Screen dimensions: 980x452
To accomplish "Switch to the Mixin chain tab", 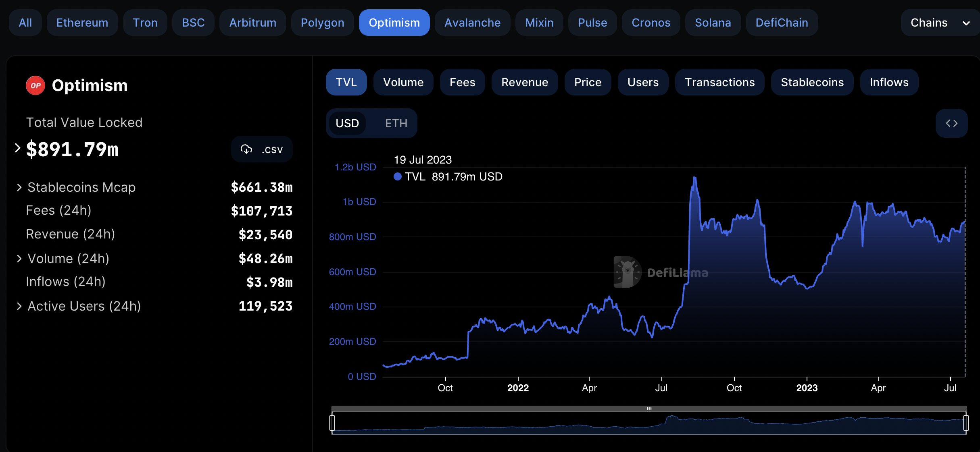I will 539,23.
